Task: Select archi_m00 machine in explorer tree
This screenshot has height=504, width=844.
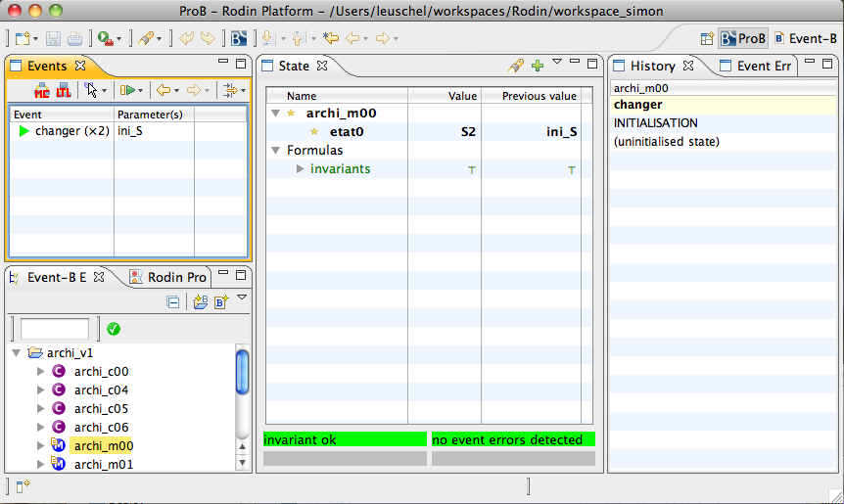Action: click(103, 445)
